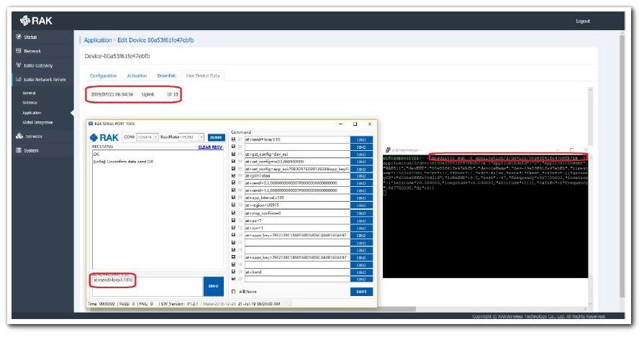The width and height of the screenshot is (644, 337).
Task: Switch to the Activation tab
Action: click(x=137, y=76)
